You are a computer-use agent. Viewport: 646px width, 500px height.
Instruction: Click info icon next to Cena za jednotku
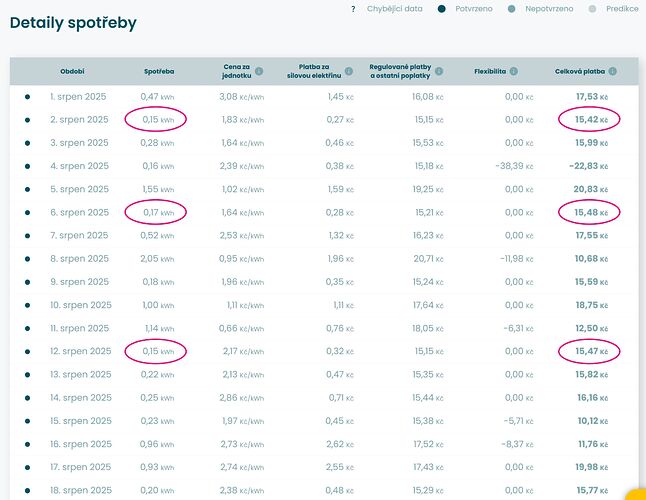tap(259, 72)
